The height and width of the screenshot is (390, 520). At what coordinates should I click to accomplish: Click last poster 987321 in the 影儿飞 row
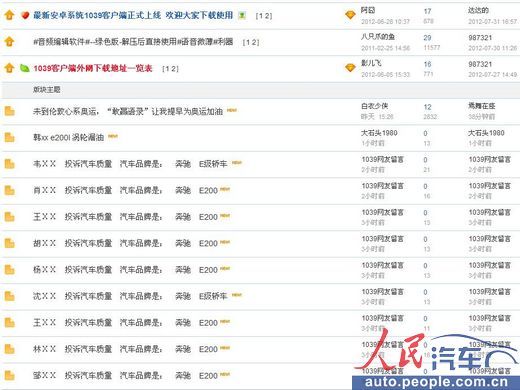(480, 64)
